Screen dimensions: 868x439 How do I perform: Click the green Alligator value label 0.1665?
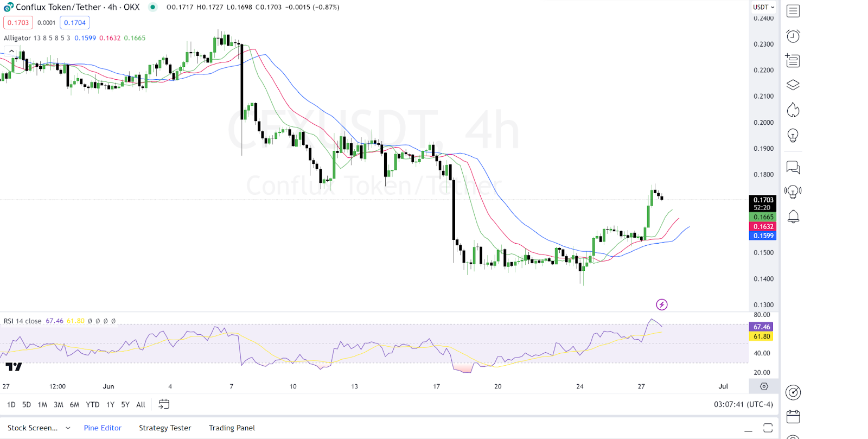pos(763,217)
